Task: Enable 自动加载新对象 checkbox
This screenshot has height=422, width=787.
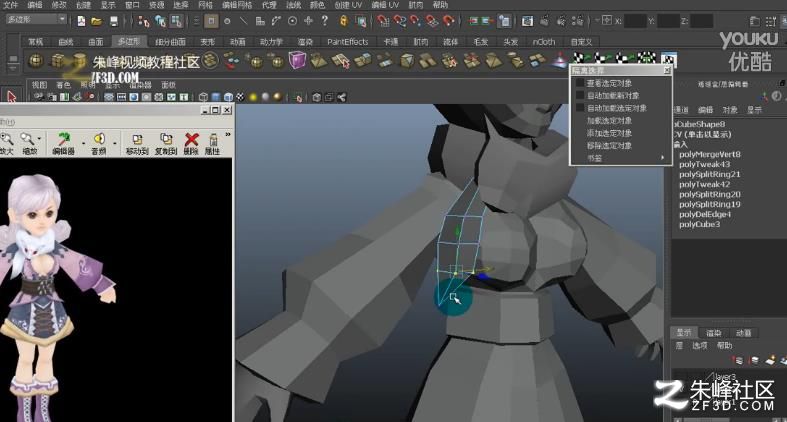Action: (580, 95)
